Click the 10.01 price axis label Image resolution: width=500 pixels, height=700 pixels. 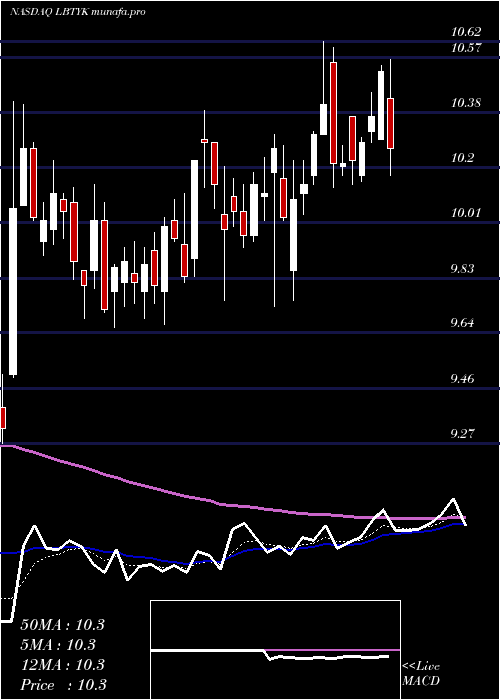pos(466,213)
